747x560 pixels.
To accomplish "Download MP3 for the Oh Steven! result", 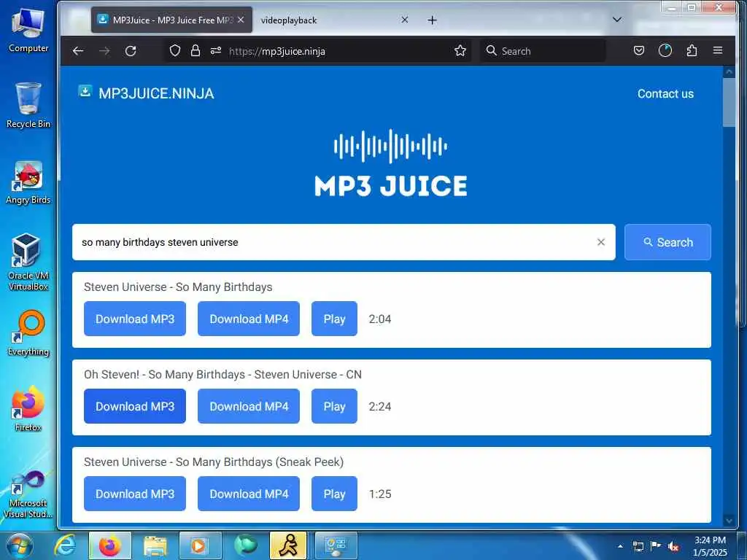I will 135,406.
